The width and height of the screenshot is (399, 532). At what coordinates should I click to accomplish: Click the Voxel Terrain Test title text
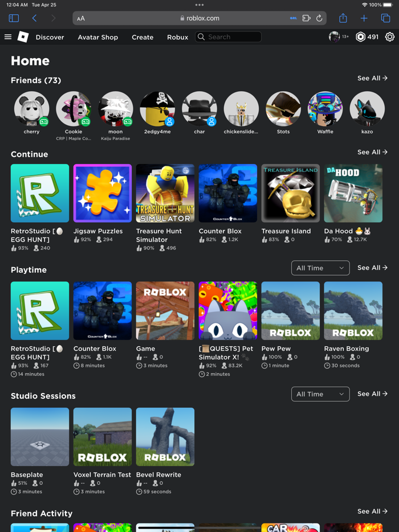[x=102, y=474]
